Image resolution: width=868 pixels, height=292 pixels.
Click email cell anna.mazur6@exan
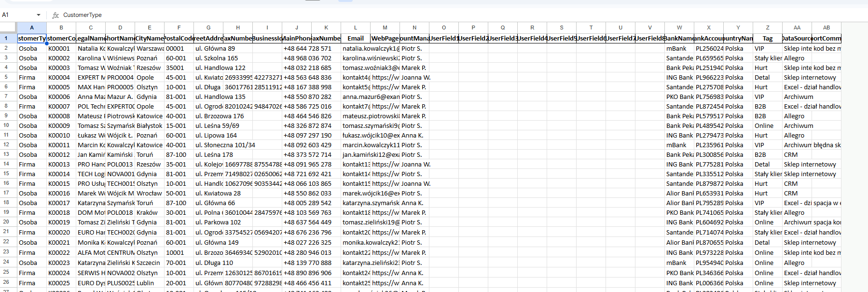coord(371,97)
